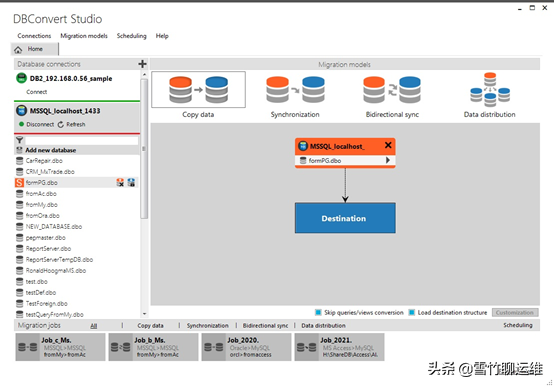Image resolution: width=554 pixels, height=387 pixels.
Task: Click the blue database icon on formPG.dbo row
Action: coord(131,182)
